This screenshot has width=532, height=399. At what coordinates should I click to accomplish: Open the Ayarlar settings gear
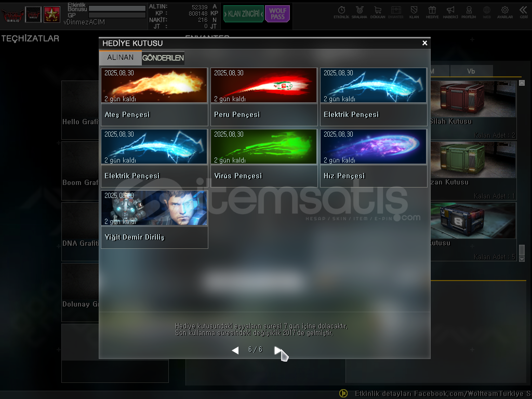(x=504, y=11)
